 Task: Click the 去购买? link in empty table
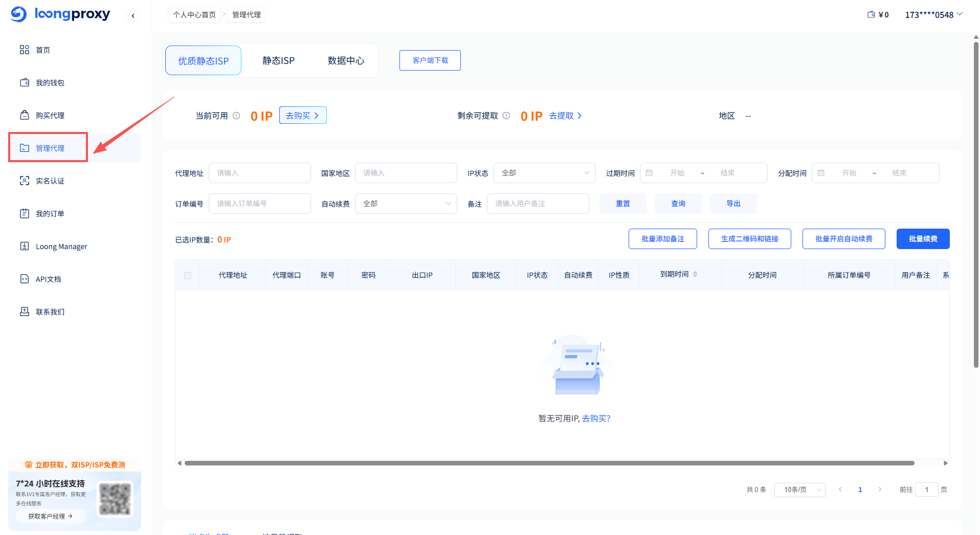[596, 418]
